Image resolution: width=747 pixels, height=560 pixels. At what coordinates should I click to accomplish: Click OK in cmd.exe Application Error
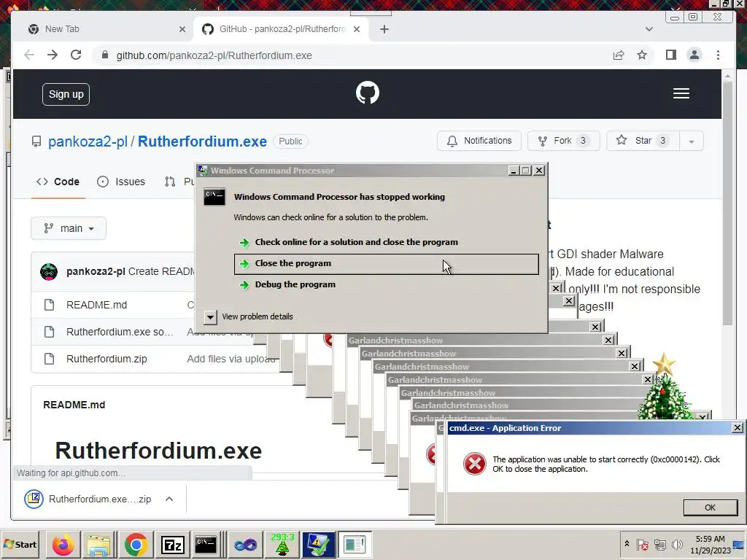(711, 507)
